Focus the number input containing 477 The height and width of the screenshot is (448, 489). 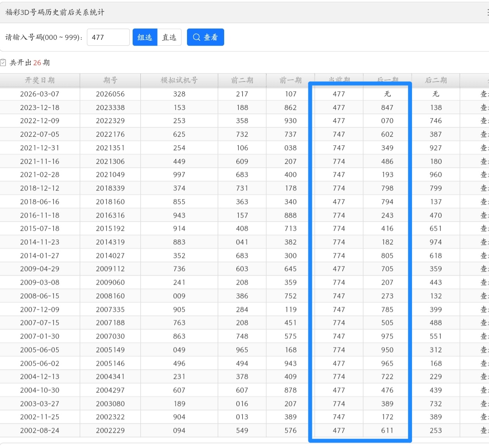(x=108, y=37)
